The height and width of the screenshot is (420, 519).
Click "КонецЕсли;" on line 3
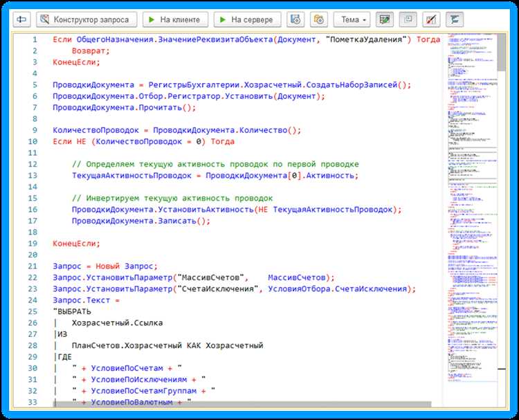[x=76, y=62]
